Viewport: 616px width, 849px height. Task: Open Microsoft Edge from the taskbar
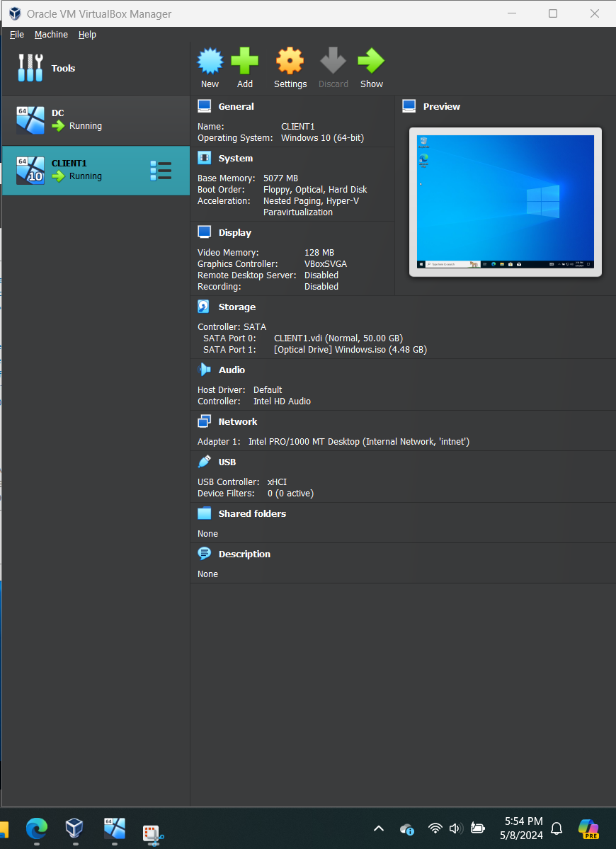37,828
